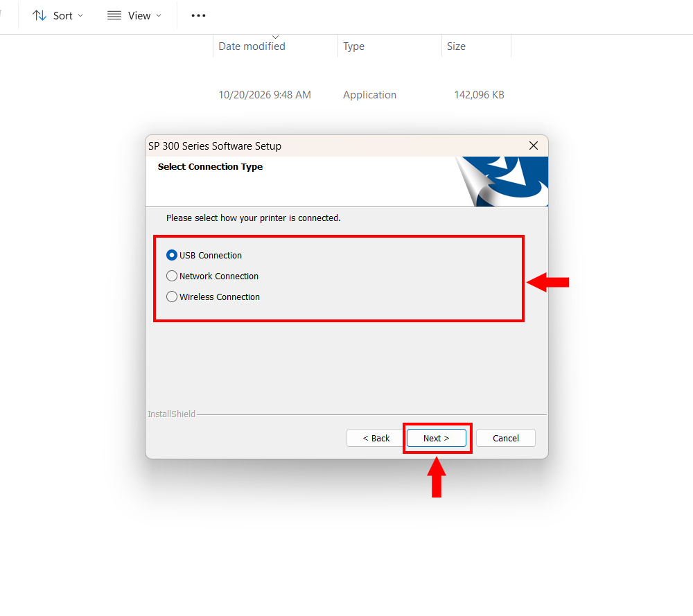
Task: Sort files by Date modified column
Action: point(275,46)
